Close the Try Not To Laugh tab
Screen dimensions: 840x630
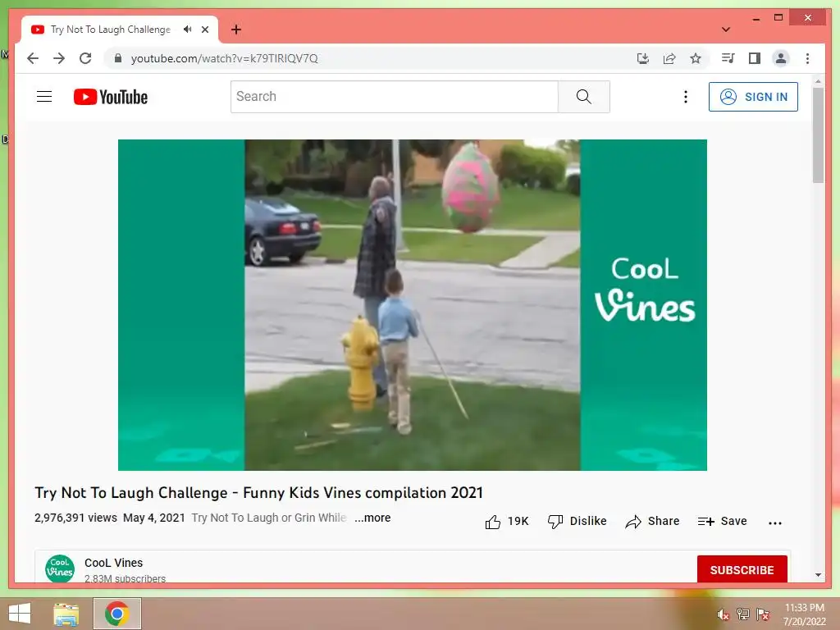point(205,30)
